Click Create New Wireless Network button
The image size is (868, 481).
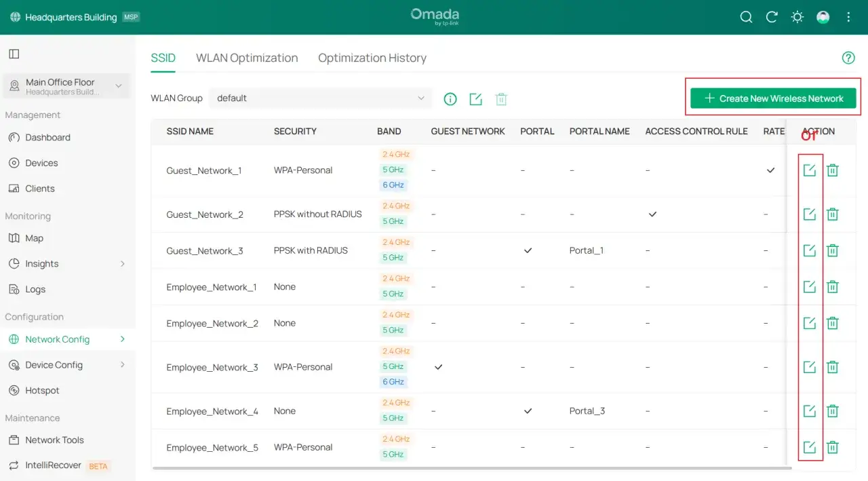pos(774,98)
